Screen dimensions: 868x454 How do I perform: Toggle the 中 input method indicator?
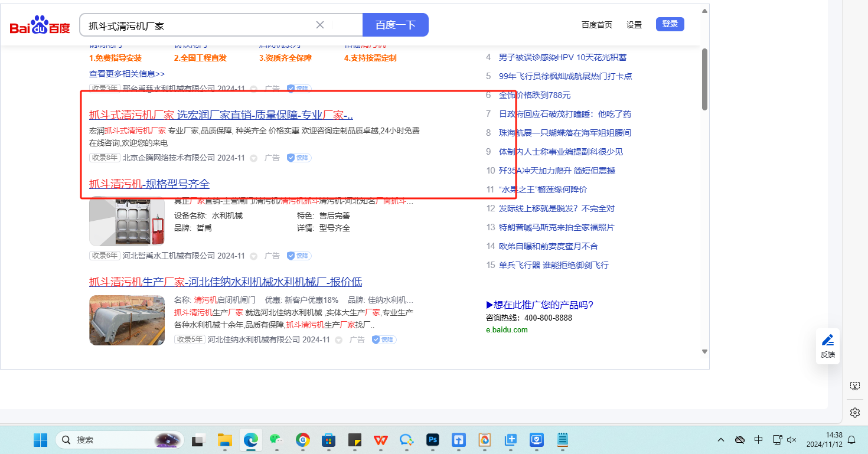(759, 440)
